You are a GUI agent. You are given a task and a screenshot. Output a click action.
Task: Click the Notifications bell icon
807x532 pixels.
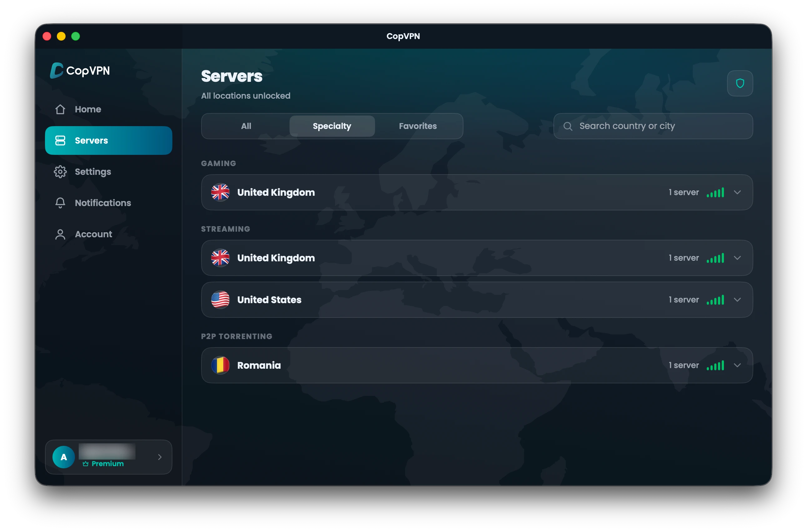[60, 203]
